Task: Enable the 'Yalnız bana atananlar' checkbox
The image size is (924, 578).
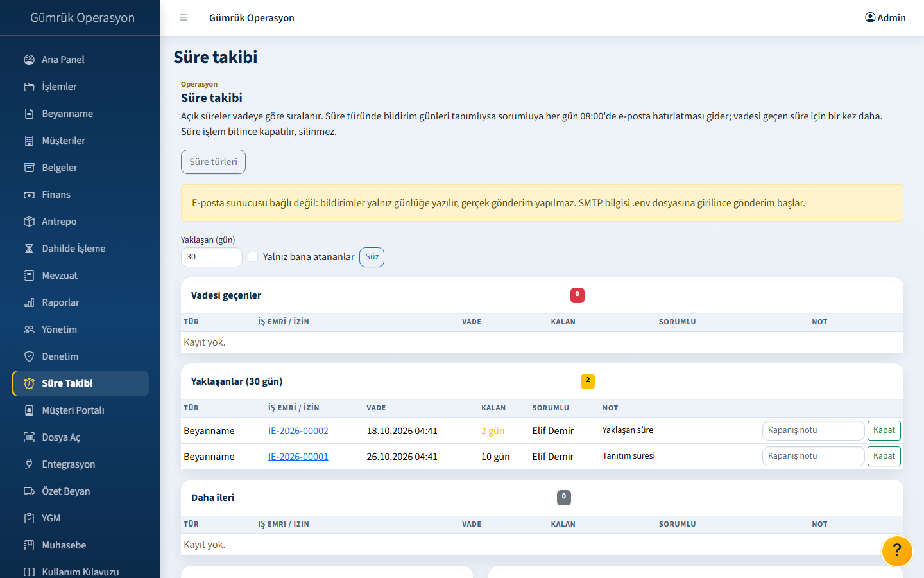Action: tap(253, 257)
